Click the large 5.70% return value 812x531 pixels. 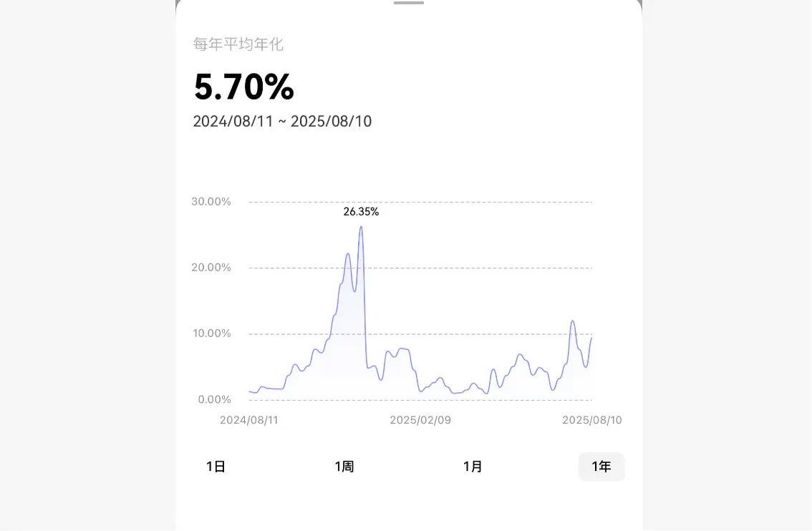click(243, 87)
